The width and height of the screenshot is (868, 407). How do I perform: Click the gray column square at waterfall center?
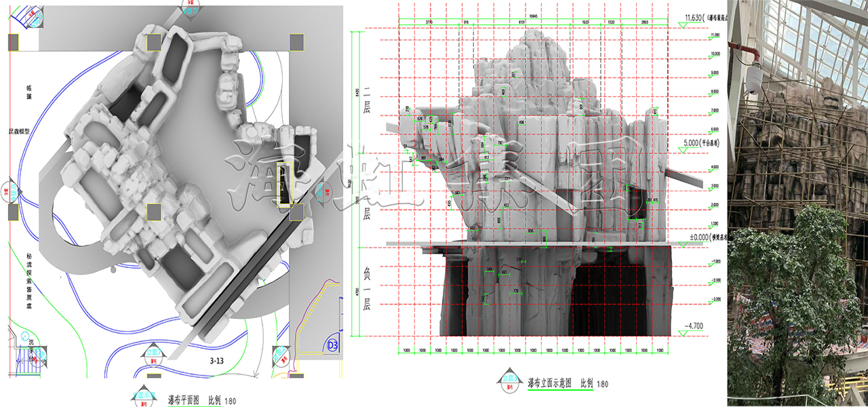click(154, 212)
